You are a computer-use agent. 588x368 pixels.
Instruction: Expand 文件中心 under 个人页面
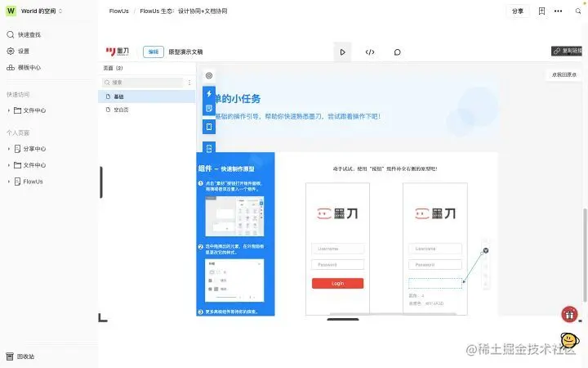coord(9,165)
